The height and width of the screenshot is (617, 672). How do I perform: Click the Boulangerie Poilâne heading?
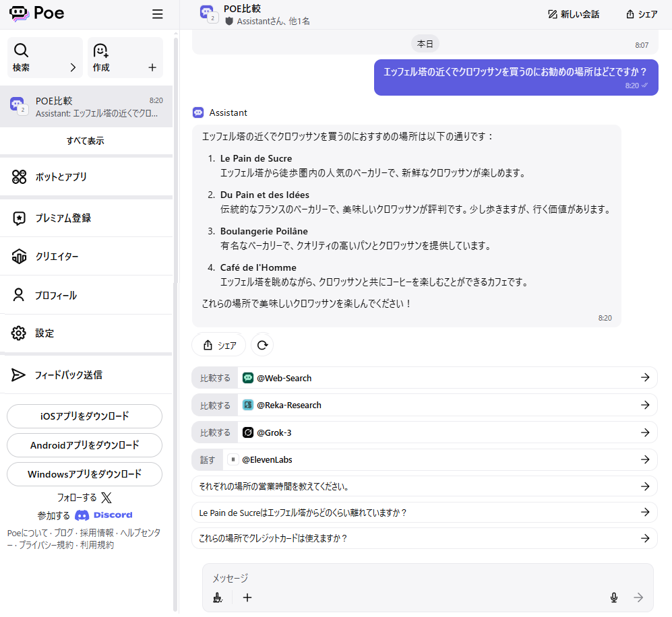pyautogui.click(x=264, y=231)
